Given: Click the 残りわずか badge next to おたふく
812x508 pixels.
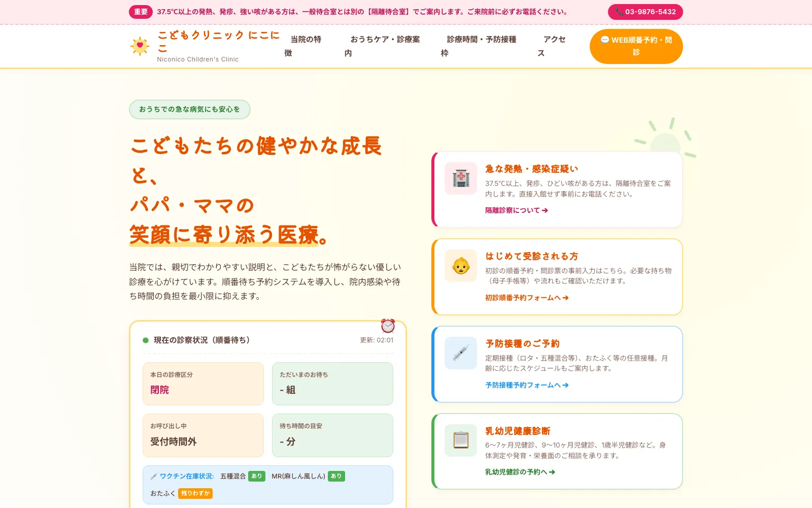Looking at the screenshot, I should (x=195, y=493).
